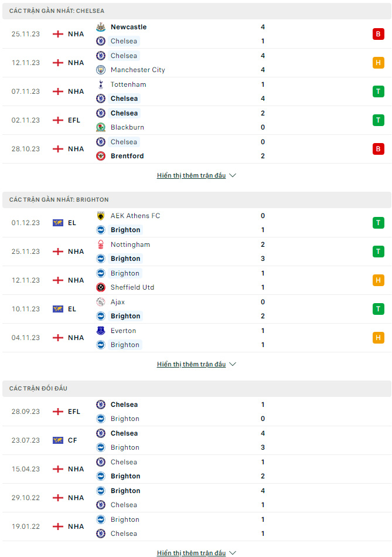Image resolution: width=392 pixels, height=557 pixels.
Task: Click the Newcastle club crest icon
Action: click(101, 27)
